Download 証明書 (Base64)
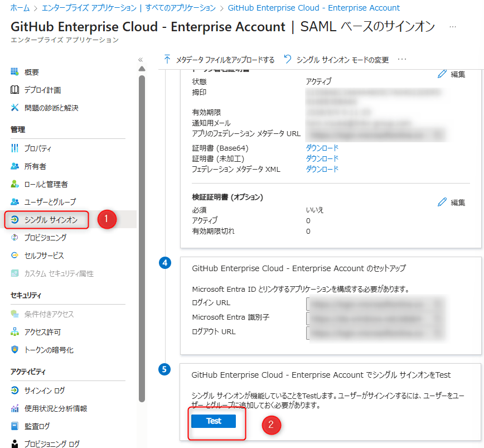The height and width of the screenshot is (448, 484). coord(322,148)
